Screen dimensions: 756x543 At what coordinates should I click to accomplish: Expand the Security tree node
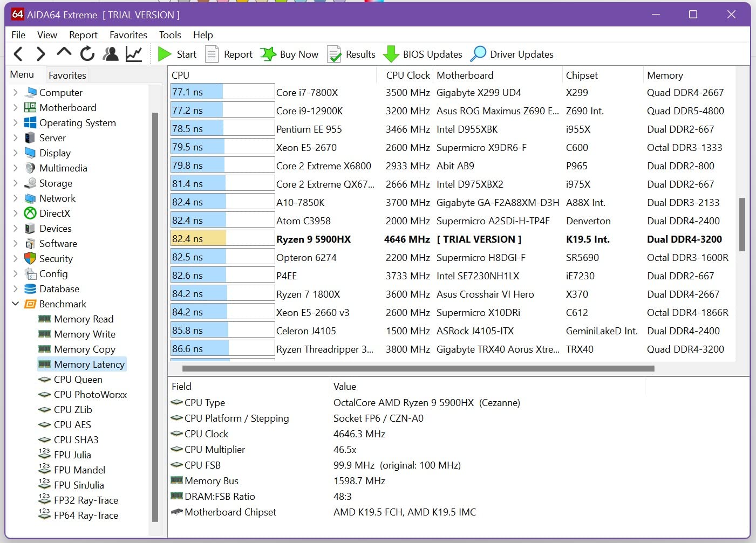tap(15, 259)
